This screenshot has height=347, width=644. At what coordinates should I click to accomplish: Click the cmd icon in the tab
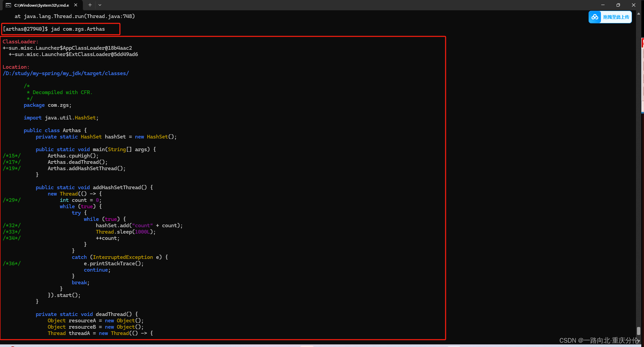pos(8,5)
